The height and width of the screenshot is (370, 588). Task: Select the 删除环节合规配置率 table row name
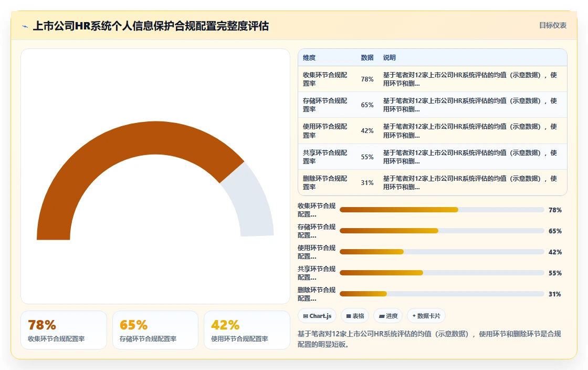(x=325, y=183)
